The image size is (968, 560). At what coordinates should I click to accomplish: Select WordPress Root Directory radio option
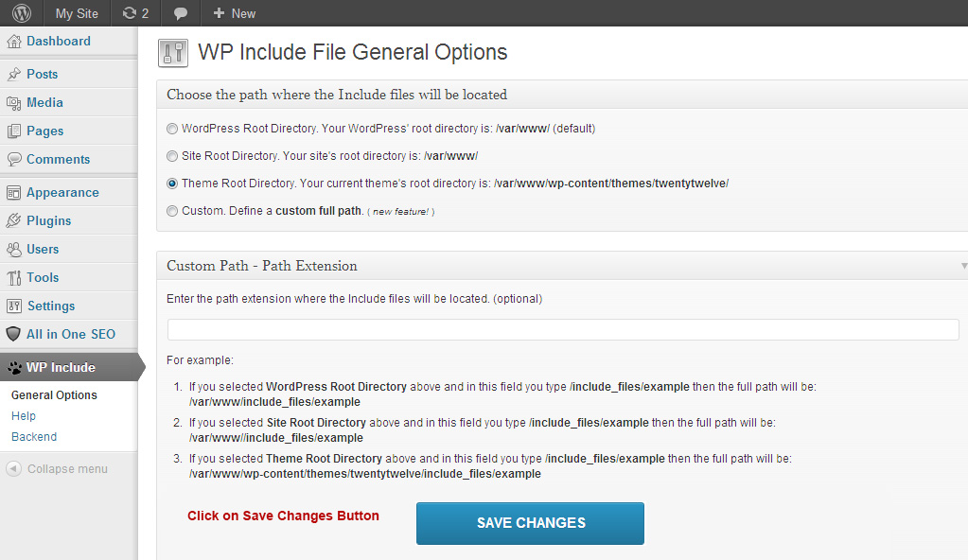coord(172,129)
